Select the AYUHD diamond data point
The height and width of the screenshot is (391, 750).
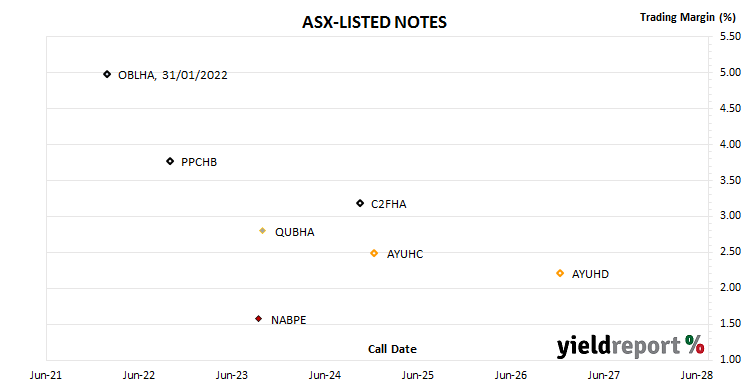pyautogui.click(x=560, y=273)
